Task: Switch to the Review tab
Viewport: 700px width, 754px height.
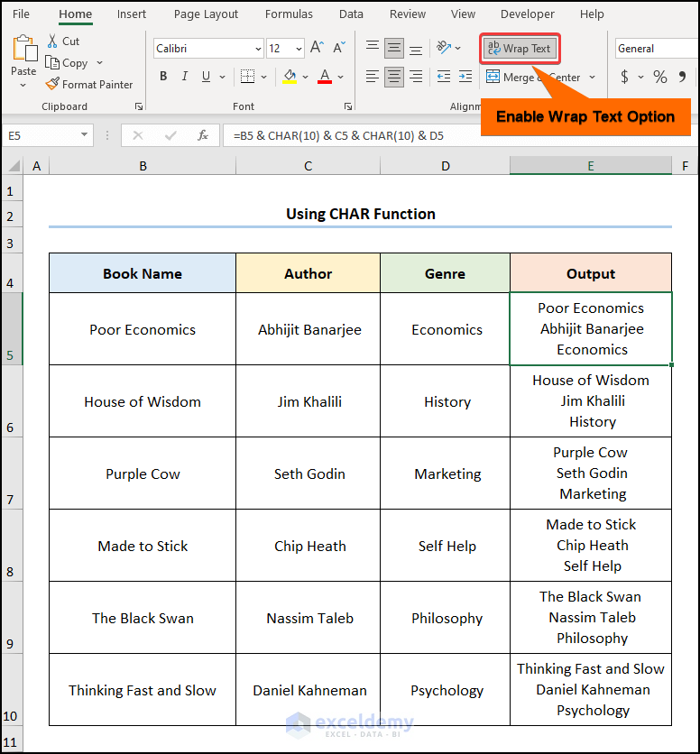Action: pyautogui.click(x=408, y=14)
